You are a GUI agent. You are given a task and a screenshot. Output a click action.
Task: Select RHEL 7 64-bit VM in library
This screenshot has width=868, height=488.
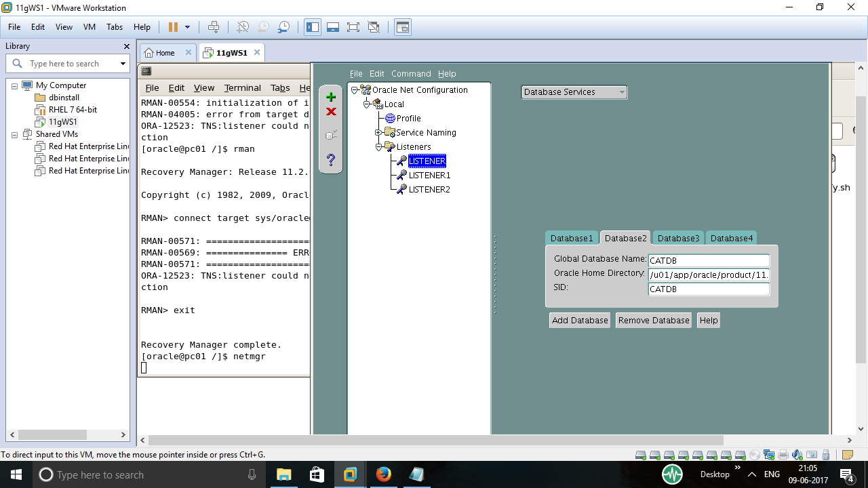(x=73, y=110)
